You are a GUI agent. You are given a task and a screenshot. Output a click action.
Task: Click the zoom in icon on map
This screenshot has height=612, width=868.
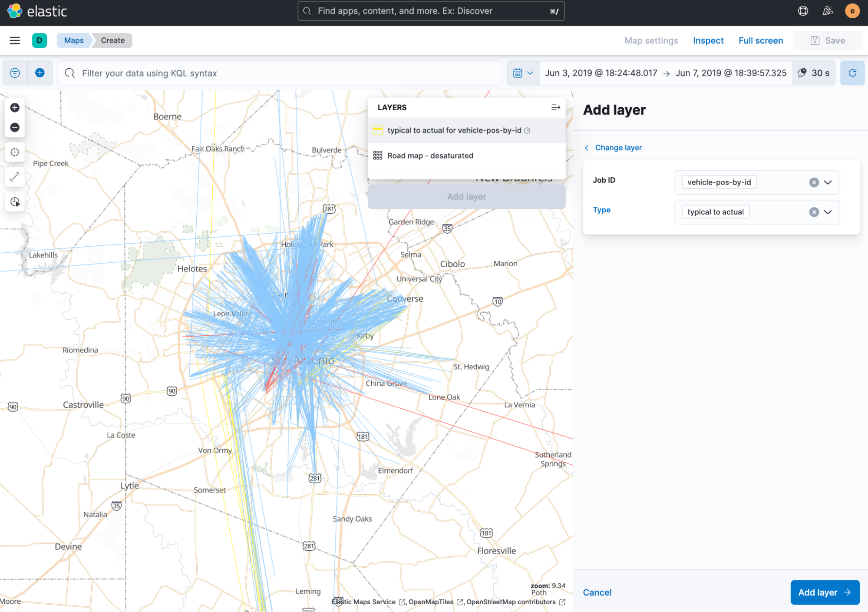(15, 107)
